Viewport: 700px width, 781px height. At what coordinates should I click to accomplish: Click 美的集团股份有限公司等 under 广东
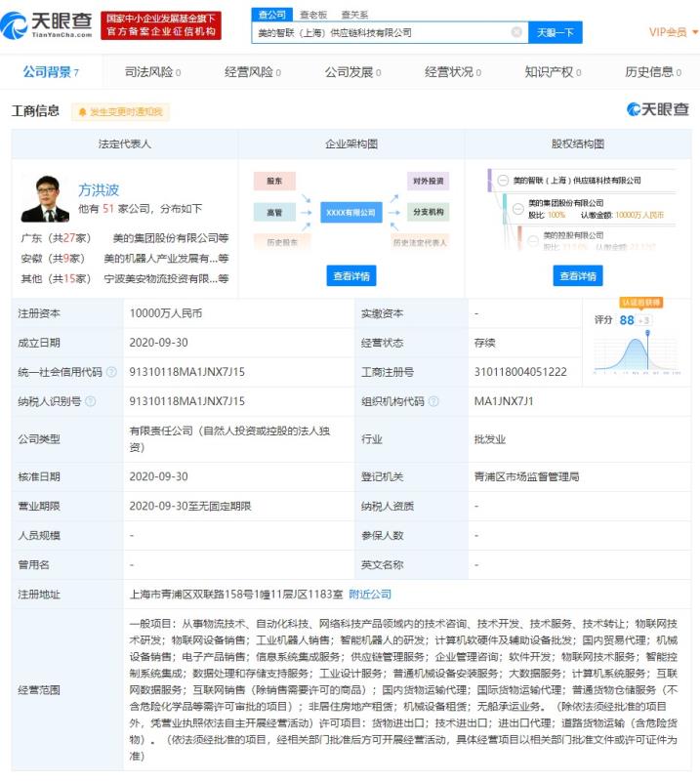(171, 238)
